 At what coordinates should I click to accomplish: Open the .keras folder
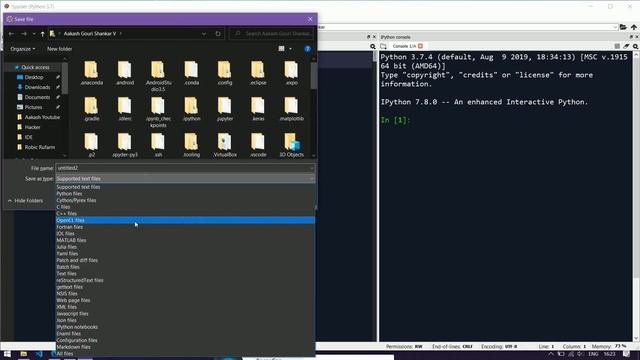point(258,109)
